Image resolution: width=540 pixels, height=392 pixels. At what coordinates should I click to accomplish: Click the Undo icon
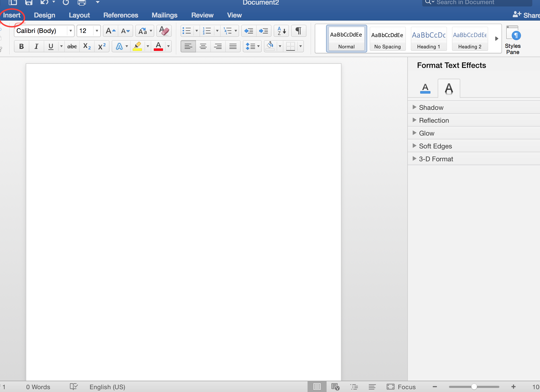tap(44, 3)
